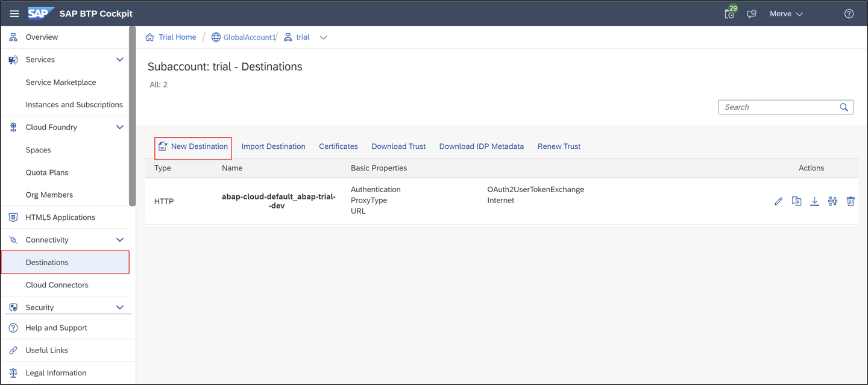This screenshot has width=868, height=385.
Task: Collapse the Connectivity section chevron
Action: tap(120, 240)
